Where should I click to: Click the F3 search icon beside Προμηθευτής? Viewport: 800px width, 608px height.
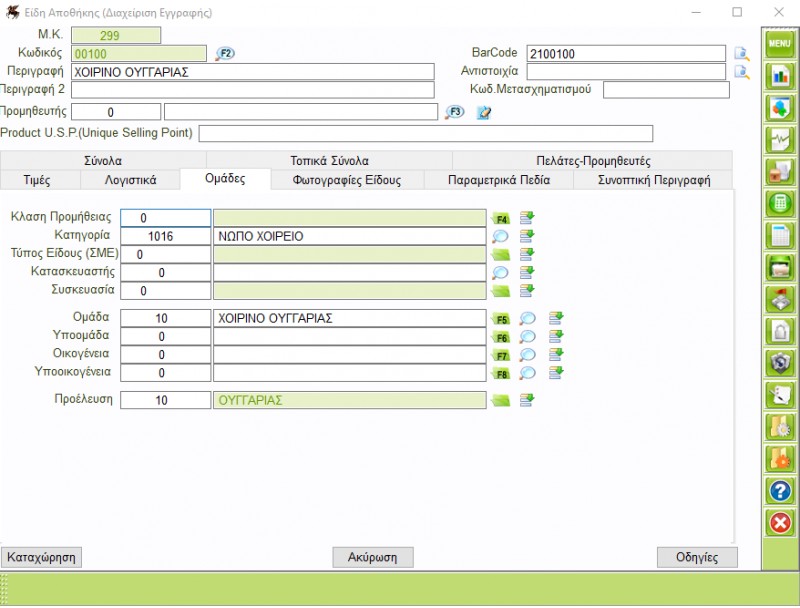[x=455, y=112]
